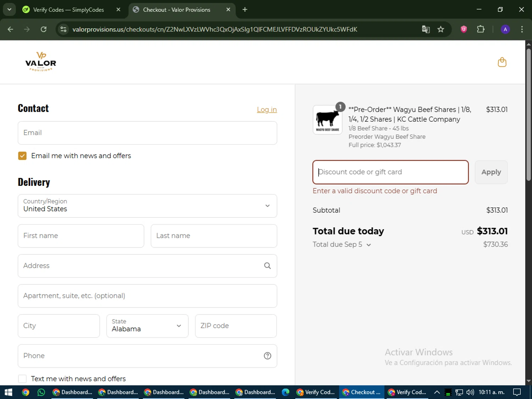Click the Total due today amount $313.01
This screenshot has width=532, height=399.
(x=492, y=231)
